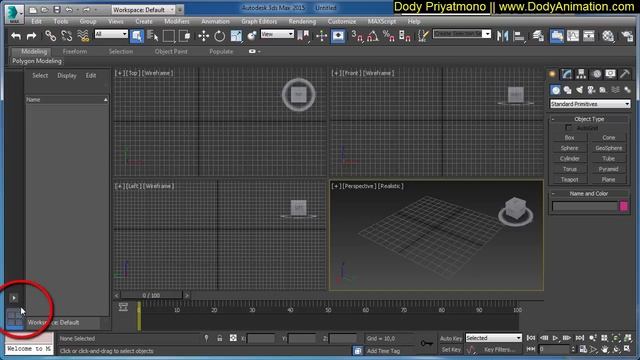Collapse the Object Type rollout
The height and width of the screenshot is (360, 640).
[x=589, y=119]
